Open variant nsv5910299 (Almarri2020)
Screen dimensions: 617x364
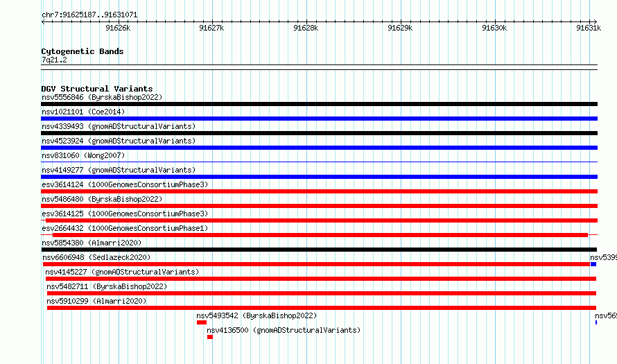(96, 301)
